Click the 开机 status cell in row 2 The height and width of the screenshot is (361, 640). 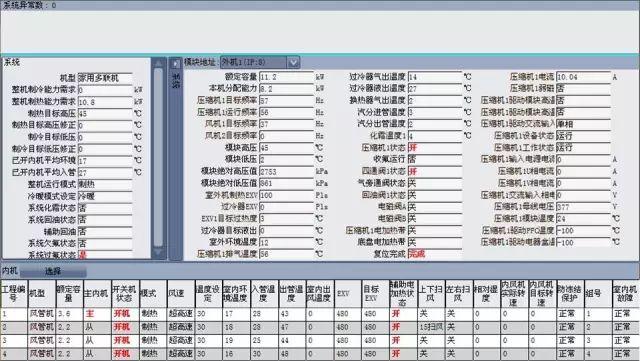[x=124, y=327]
